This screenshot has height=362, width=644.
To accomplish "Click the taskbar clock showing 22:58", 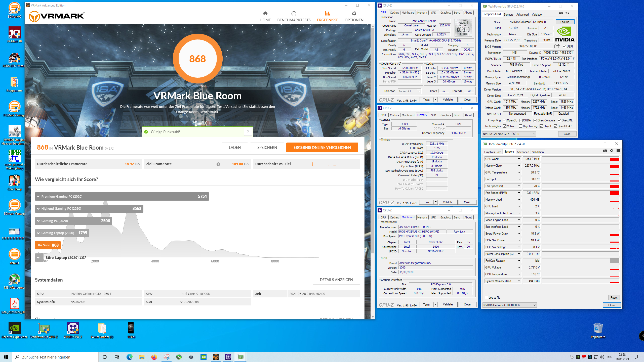I will click(622, 357).
